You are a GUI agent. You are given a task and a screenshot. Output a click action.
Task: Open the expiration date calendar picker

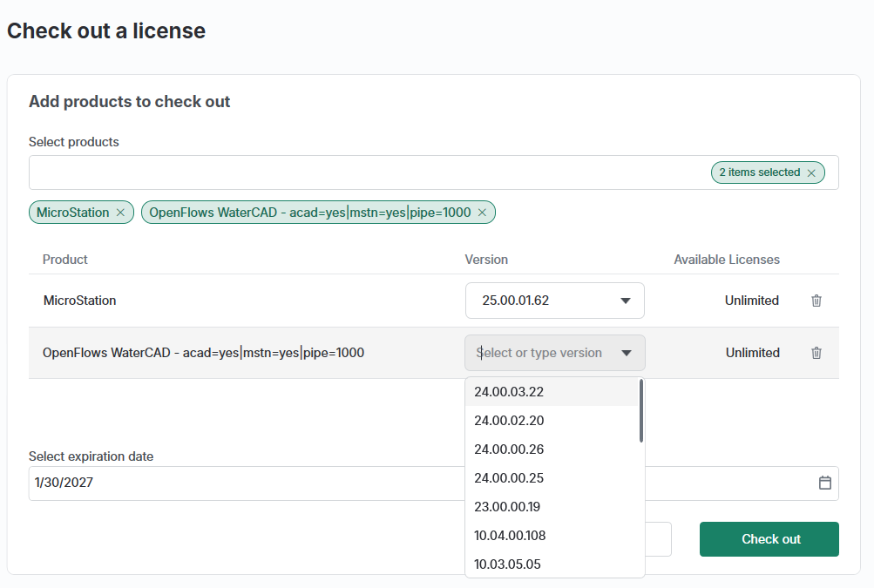(825, 483)
